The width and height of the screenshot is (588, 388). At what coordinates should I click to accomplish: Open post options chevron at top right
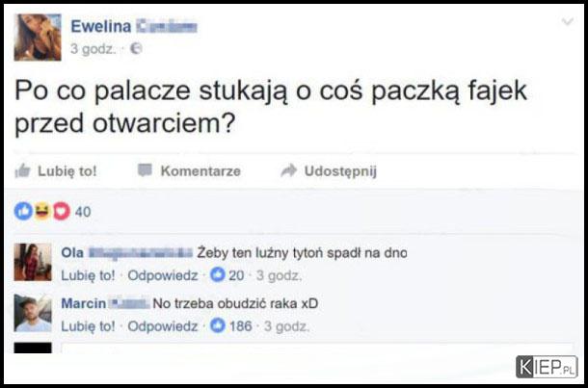click(x=568, y=22)
